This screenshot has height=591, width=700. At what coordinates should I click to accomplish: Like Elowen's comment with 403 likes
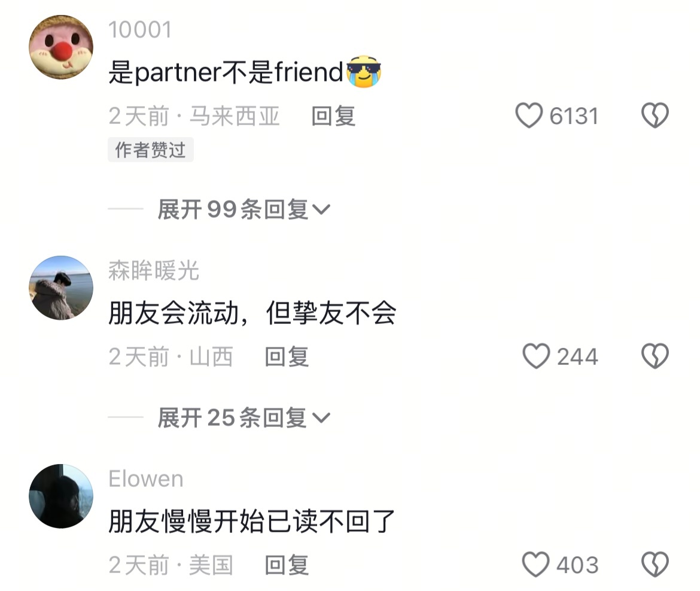pos(535,565)
